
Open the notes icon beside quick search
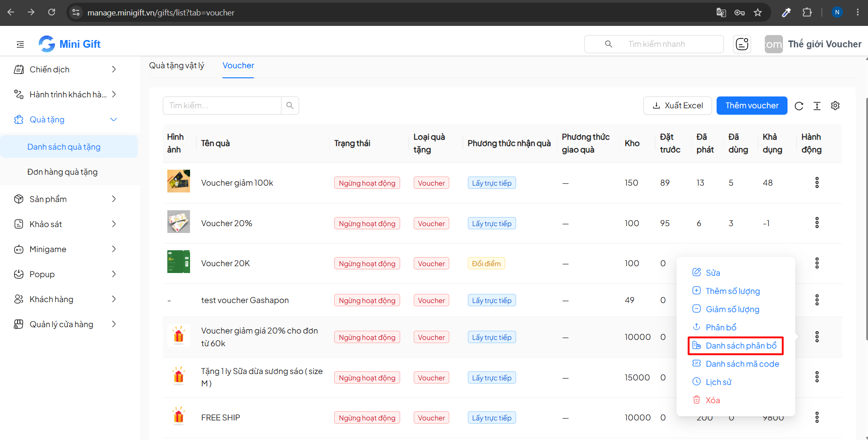click(x=742, y=44)
